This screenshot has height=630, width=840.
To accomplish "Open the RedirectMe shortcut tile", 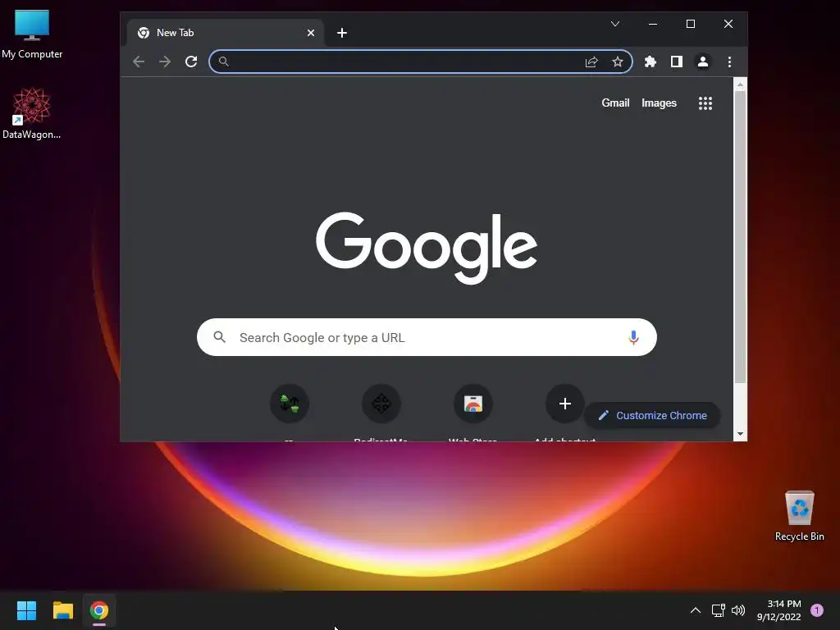I will (x=381, y=404).
